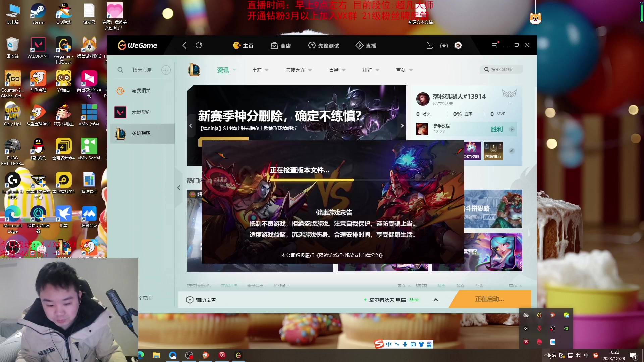
Task: Open 回收站 recycle bin
Action: [12, 47]
